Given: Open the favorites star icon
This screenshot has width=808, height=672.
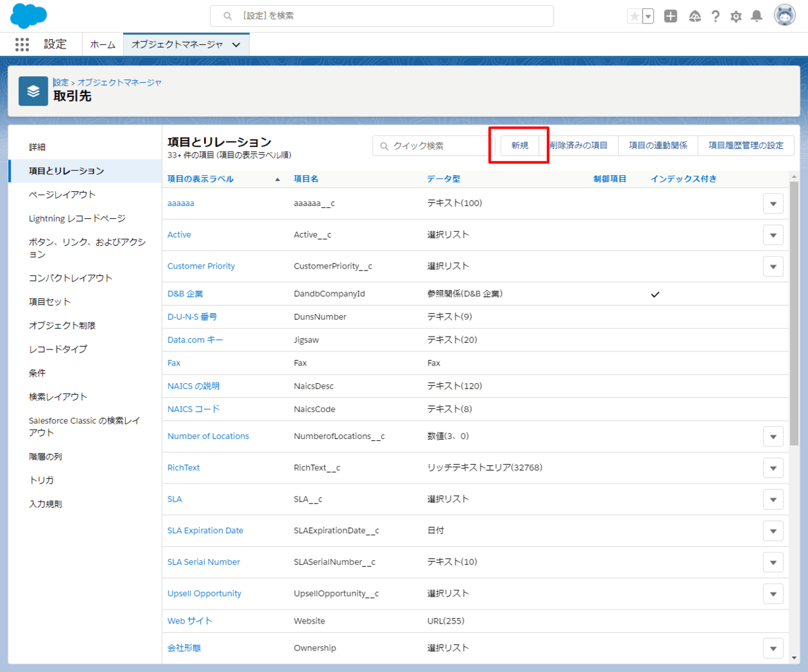Looking at the screenshot, I should [634, 16].
